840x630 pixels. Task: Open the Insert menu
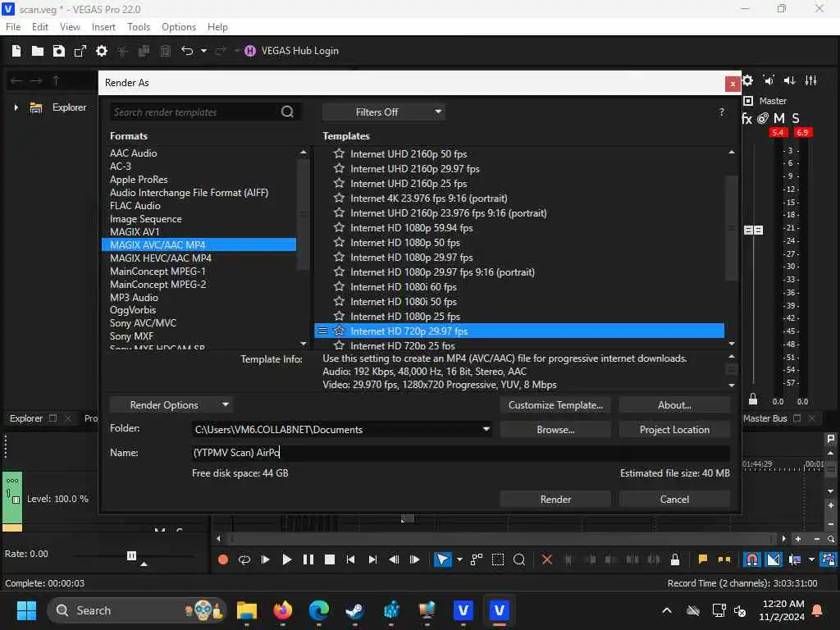(x=103, y=27)
